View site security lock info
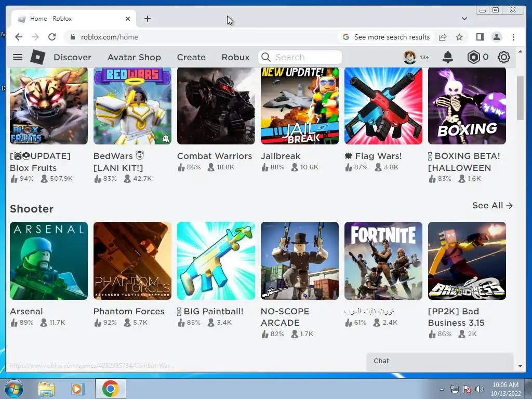Image resolution: width=532 pixels, height=399 pixels. (72, 37)
